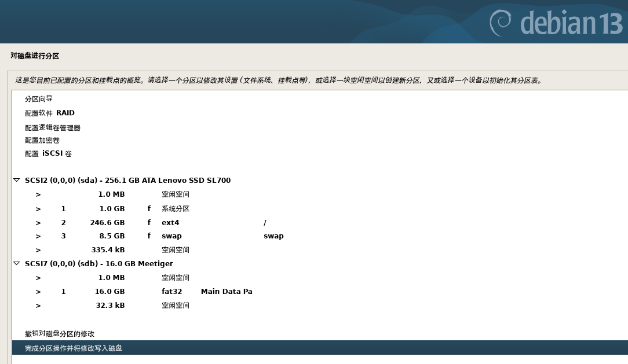
Task: Click 撤销对磁盘分区的修改 to undo changes
Action: pyautogui.click(x=60, y=334)
